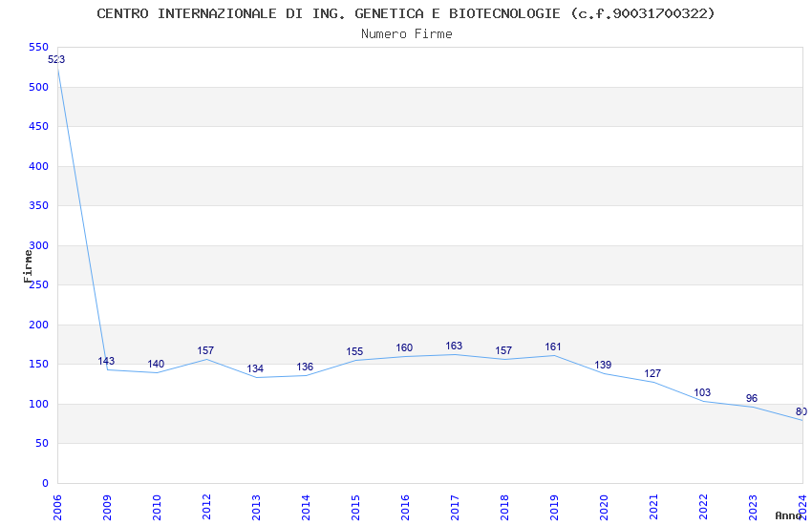Viewport: 812px width, 525px height.
Task: Click the x-axis year label 2014
Action: coord(306,507)
